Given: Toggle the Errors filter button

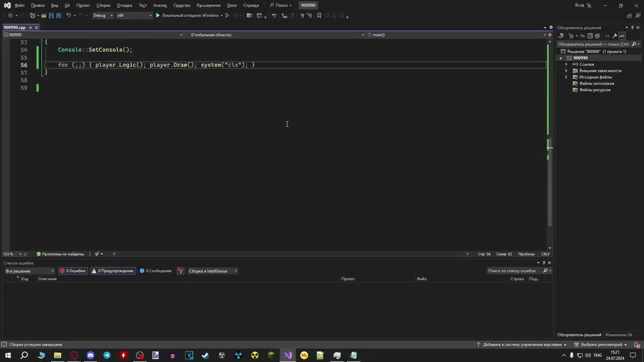Looking at the screenshot, I should pos(72,271).
